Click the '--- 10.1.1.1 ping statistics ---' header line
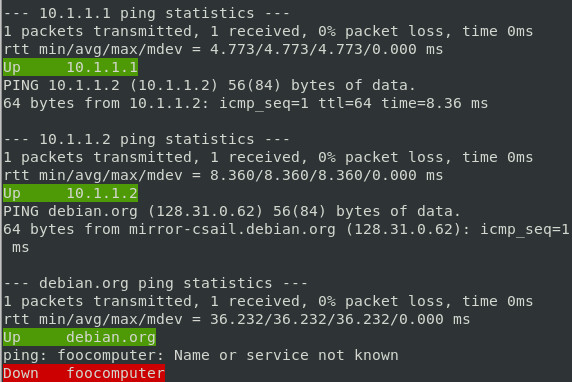The height and width of the screenshot is (382, 572). coord(147,13)
